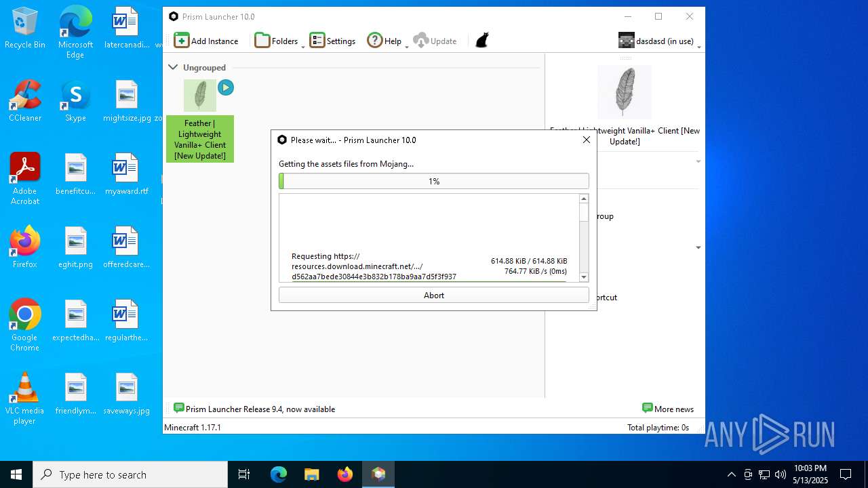Select myaward.rtf file on desktop
This screenshot has height=488, width=868.
point(126,175)
